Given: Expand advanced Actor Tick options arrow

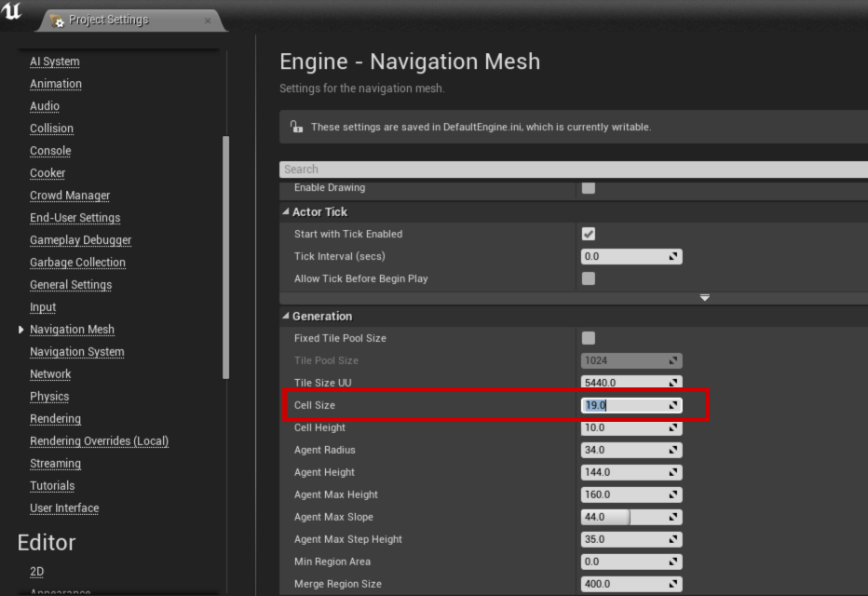Looking at the screenshot, I should click(704, 298).
